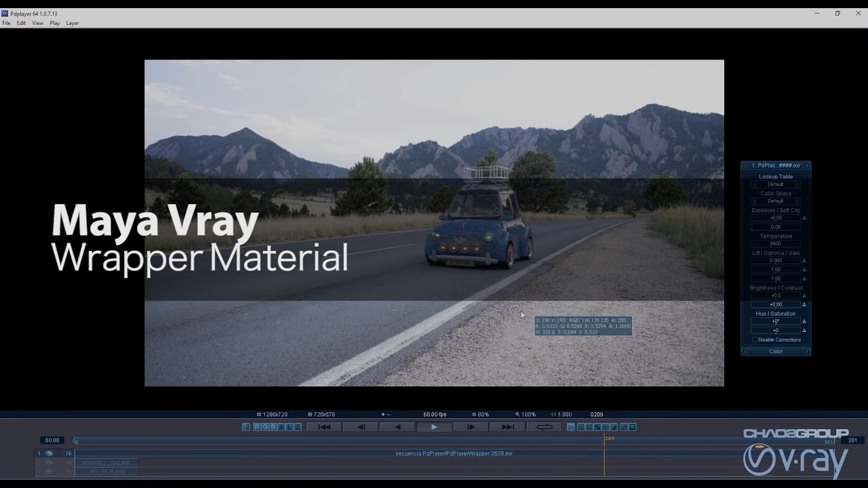Click the per-channel icon beside Contrast

tap(804, 305)
